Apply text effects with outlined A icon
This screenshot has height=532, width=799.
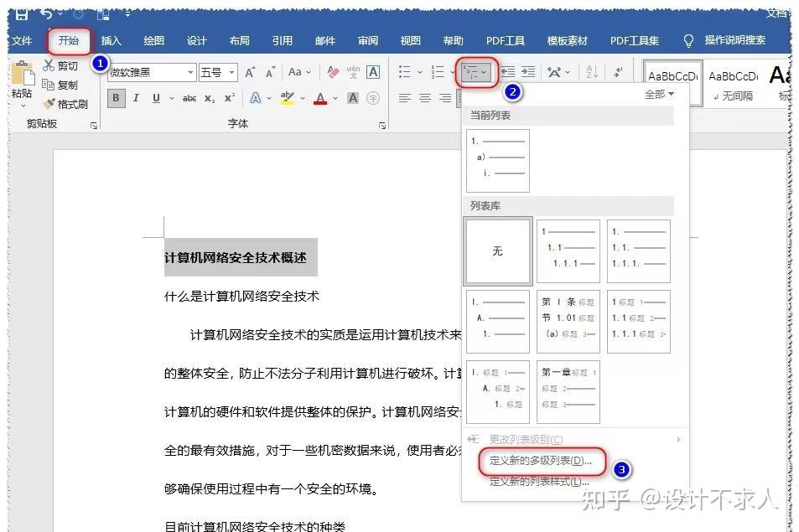[255, 98]
